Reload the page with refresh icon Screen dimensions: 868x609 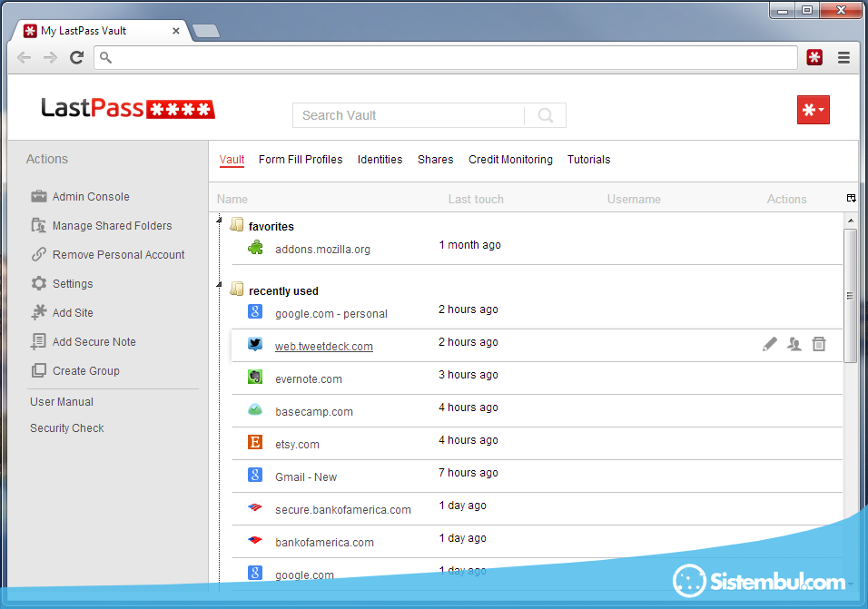(x=76, y=57)
